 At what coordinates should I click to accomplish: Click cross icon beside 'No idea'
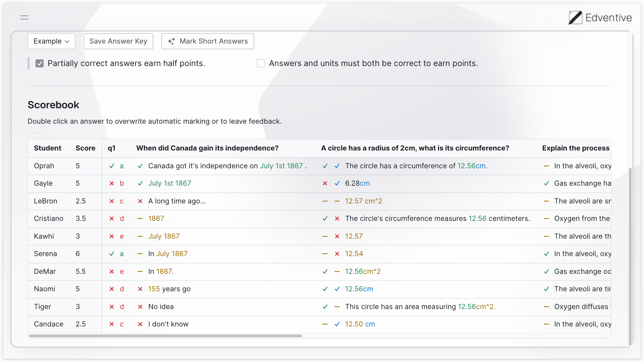[x=140, y=307]
